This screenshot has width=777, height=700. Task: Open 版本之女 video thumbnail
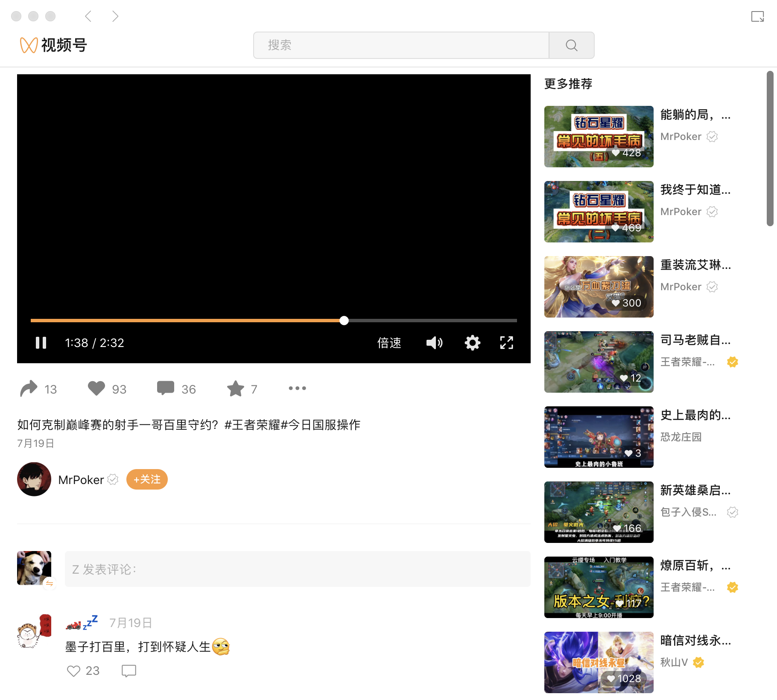pos(599,587)
